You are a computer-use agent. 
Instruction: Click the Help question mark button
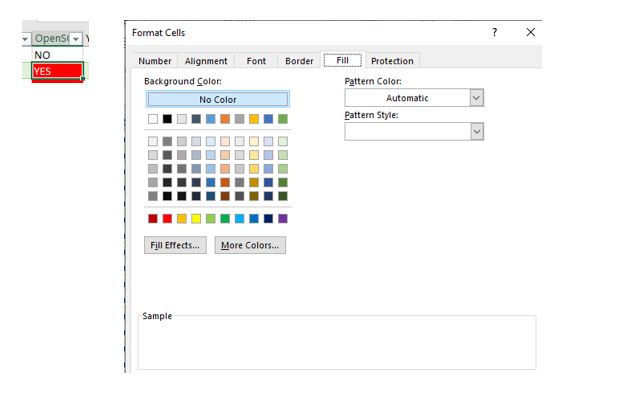coord(494,33)
